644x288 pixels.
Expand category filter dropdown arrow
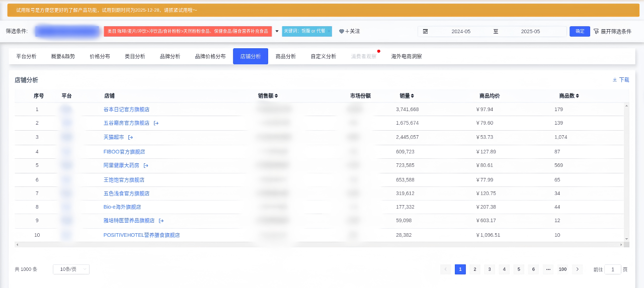click(x=277, y=31)
